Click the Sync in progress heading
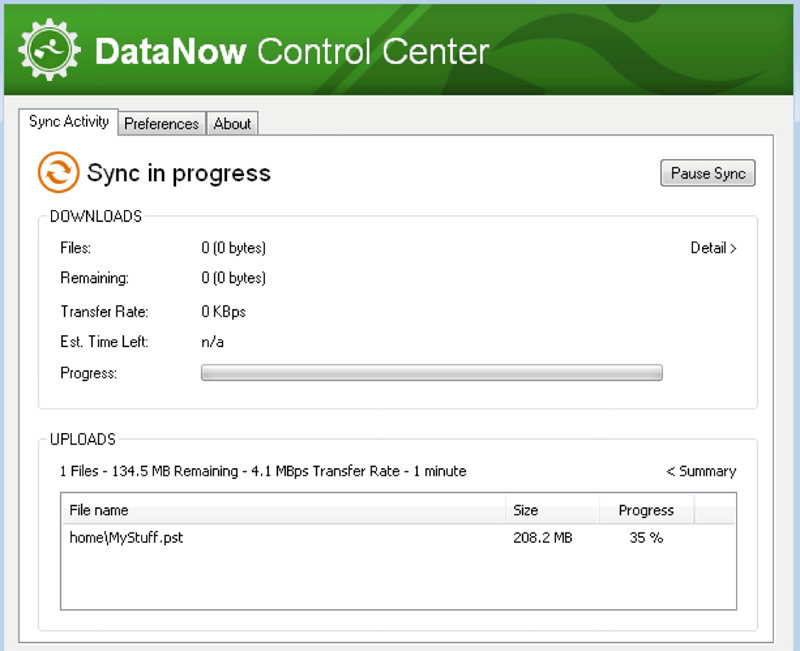Viewport: 800px width, 651px height. tap(179, 173)
